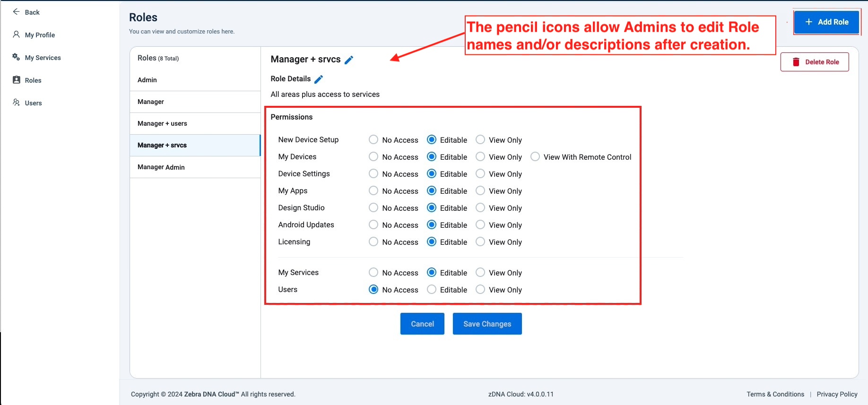868x405 pixels.
Task: Click the pencil icon next to Role Details
Action: pyautogui.click(x=319, y=79)
